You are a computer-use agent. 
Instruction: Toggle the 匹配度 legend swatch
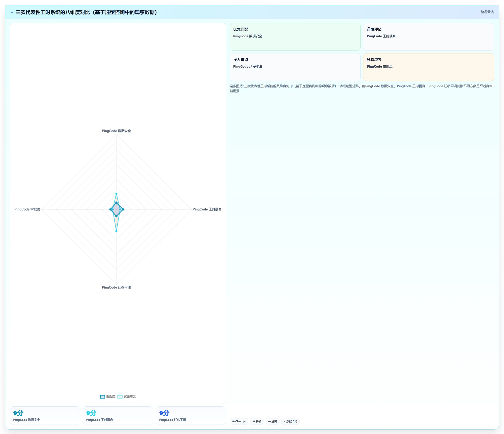(x=103, y=396)
